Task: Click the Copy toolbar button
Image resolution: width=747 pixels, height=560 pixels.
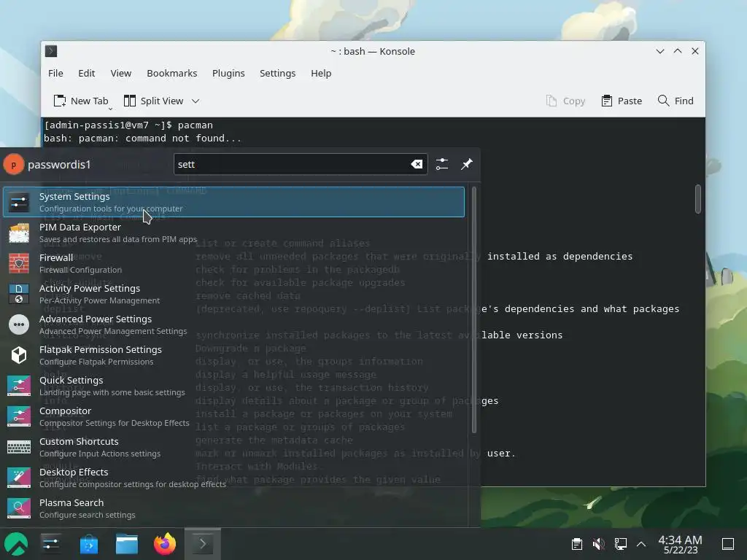Action: point(565,101)
